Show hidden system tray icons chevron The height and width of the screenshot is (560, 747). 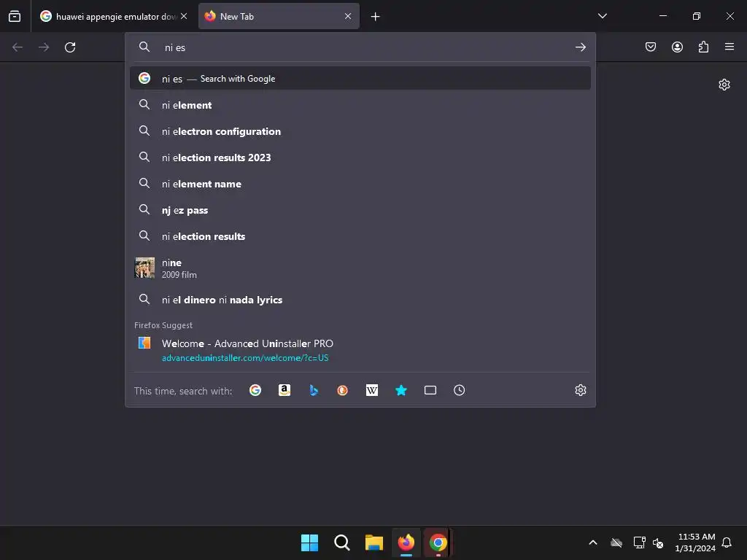[592, 542]
